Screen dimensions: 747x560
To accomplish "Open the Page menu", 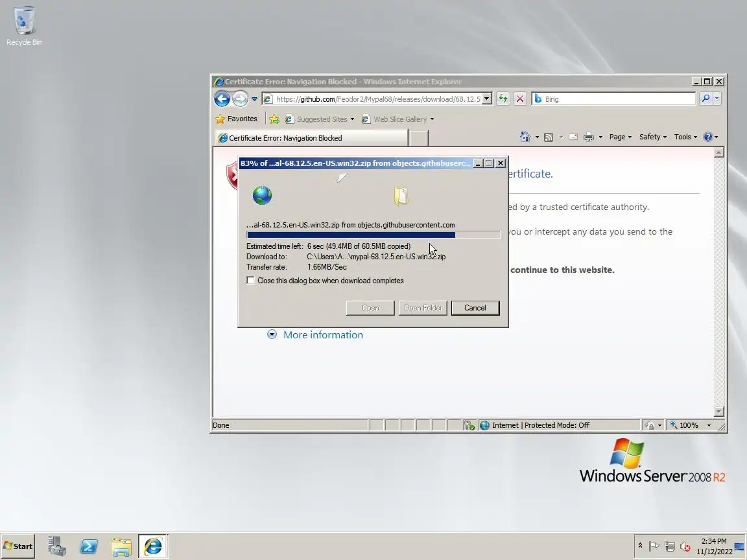I will (x=620, y=137).
